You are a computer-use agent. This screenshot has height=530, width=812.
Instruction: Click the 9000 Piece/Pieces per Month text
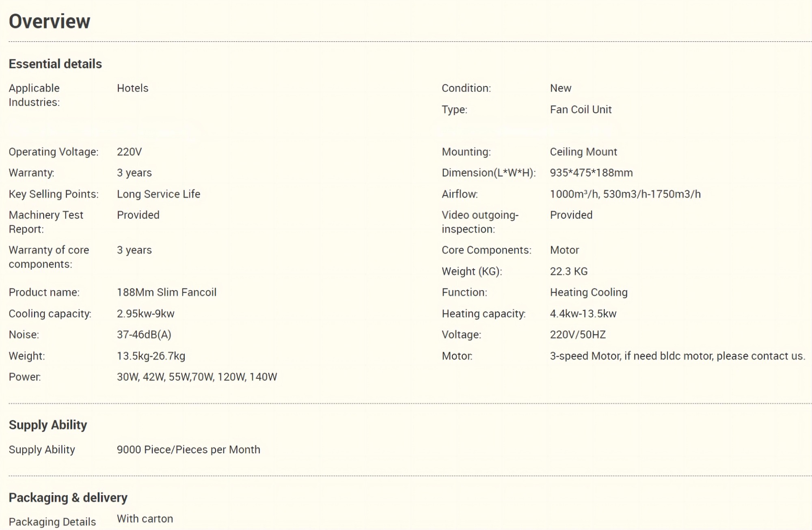tap(188, 450)
